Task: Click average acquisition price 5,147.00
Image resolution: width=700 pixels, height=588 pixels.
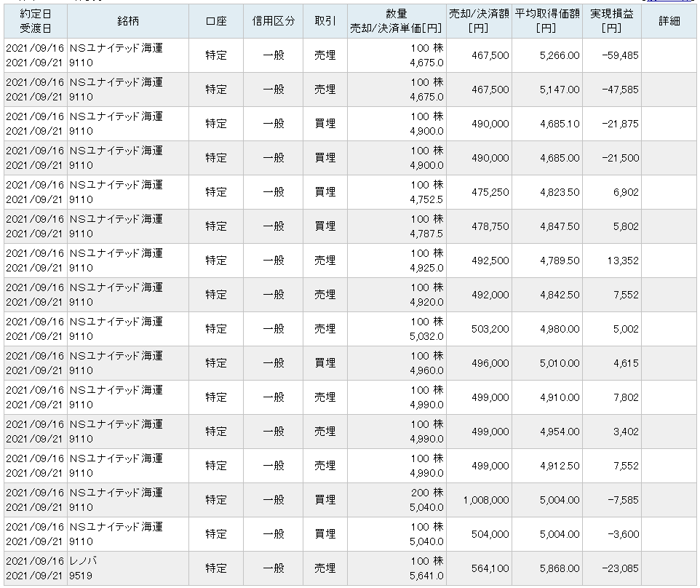Action: (x=560, y=90)
